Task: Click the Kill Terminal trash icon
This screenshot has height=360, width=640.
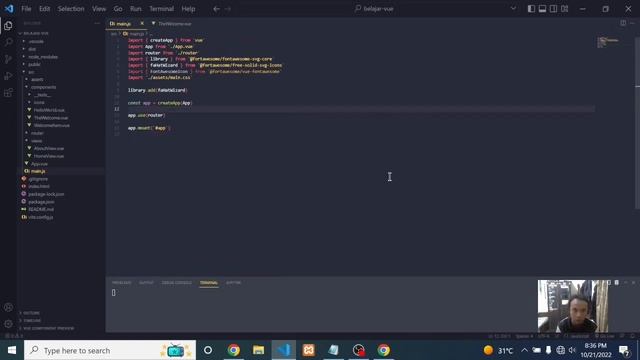Action: [x=616, y=282]
